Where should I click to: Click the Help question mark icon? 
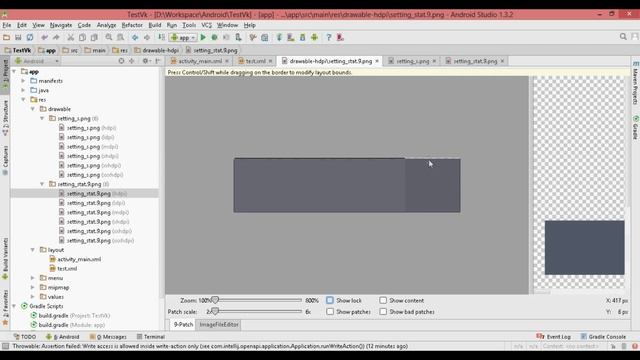point(329,38)
